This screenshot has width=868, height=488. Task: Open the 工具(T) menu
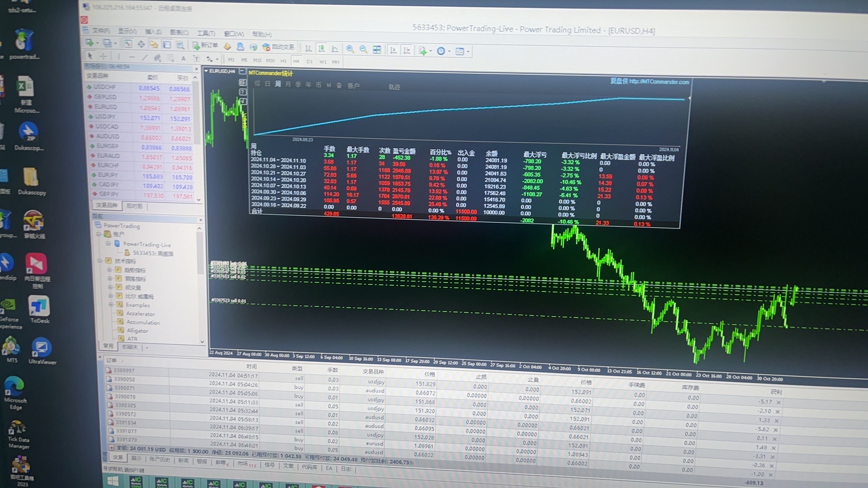[206, 33]
